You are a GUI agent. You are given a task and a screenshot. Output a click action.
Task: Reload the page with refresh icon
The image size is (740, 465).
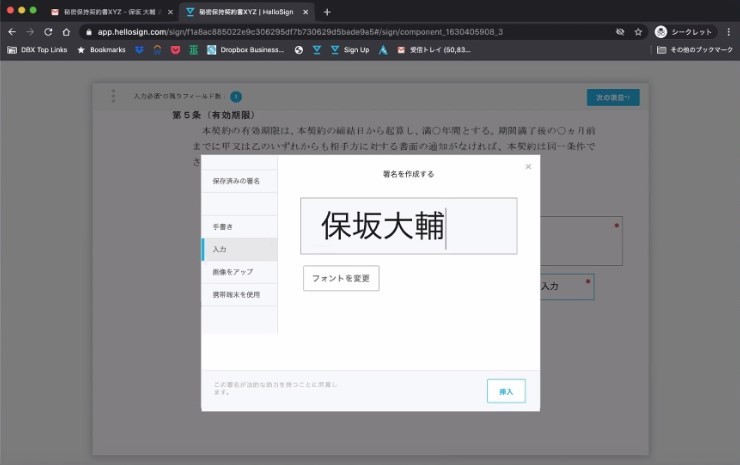tap(49, 32)
